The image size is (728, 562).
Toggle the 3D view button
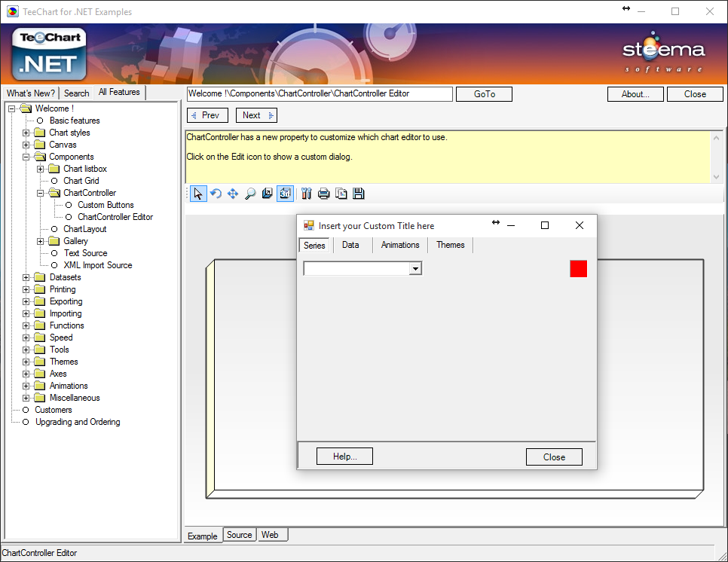click(x=285, y=194)
